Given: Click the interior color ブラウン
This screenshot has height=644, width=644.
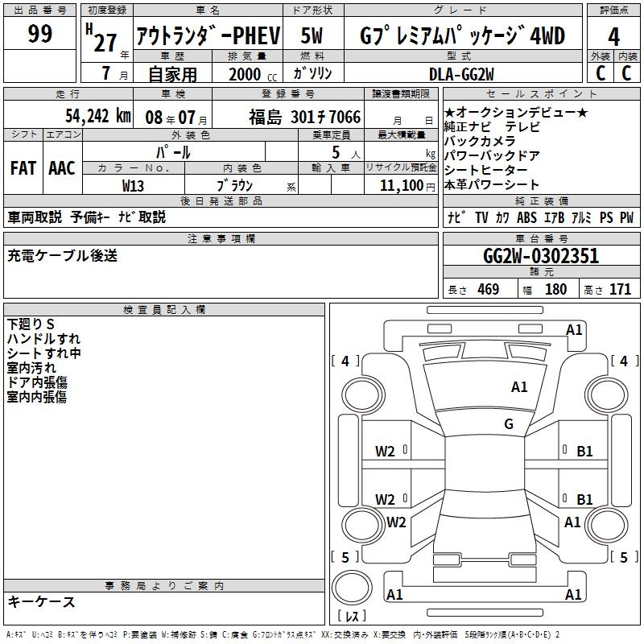Looking at the screenshot, I should [234, 186].
